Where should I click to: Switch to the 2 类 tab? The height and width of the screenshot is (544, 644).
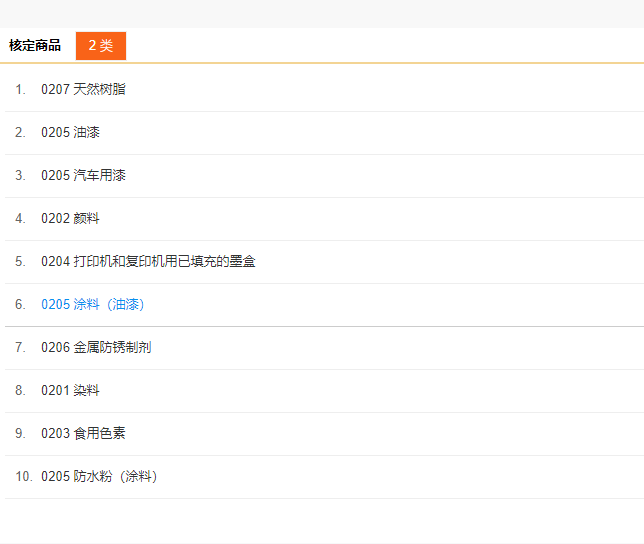click(x=100, y=46)
